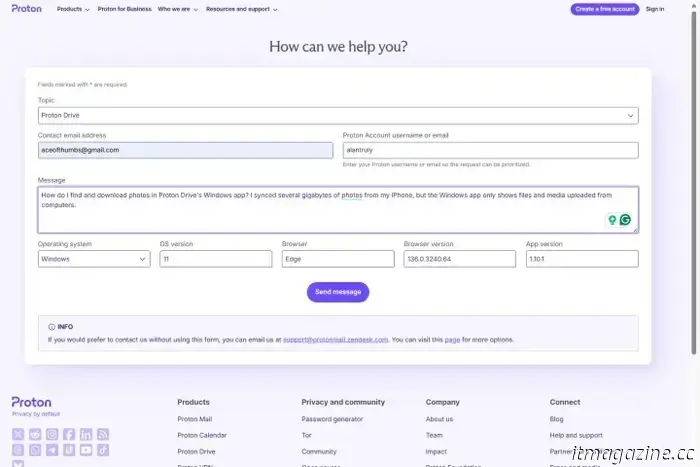Viewport: 700px width, 467px height.
Task: Open Password generator footer link
Action: (x=332, y=419)
